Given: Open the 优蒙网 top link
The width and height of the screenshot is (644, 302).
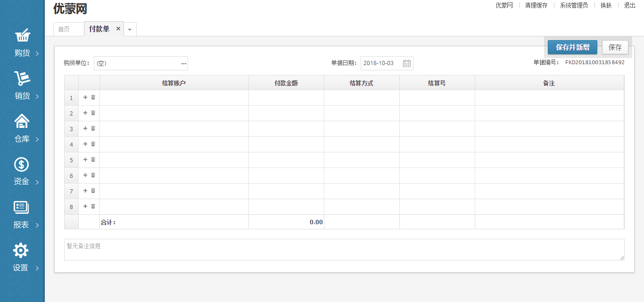Looking at the screenshot, I should pyautogui.click(x=504, y=5).
